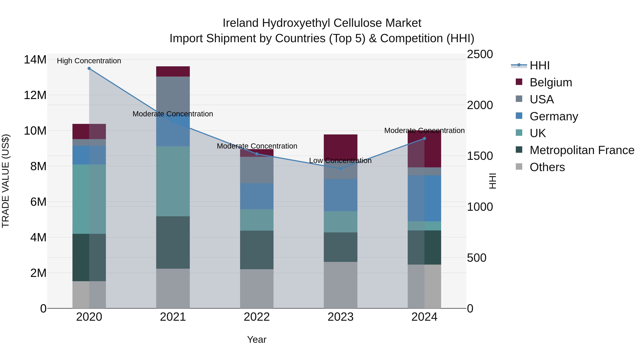Click the Germany blue legend swatch
644x362 pixels.
tap(519, 116)
